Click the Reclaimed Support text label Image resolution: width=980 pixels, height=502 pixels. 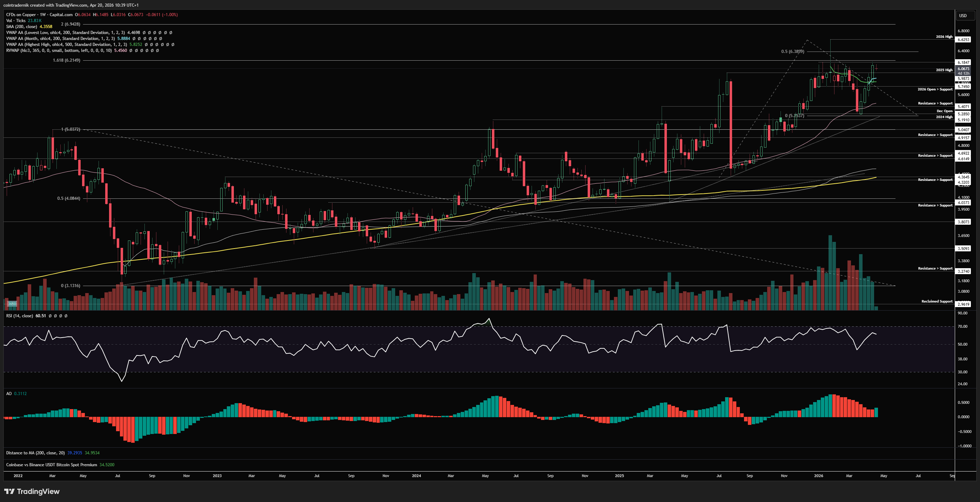[x=937, y=301]
